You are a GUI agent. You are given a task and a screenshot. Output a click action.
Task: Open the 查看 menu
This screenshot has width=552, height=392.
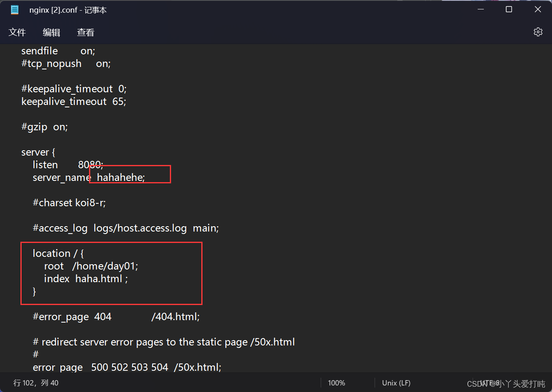point(86,32)
